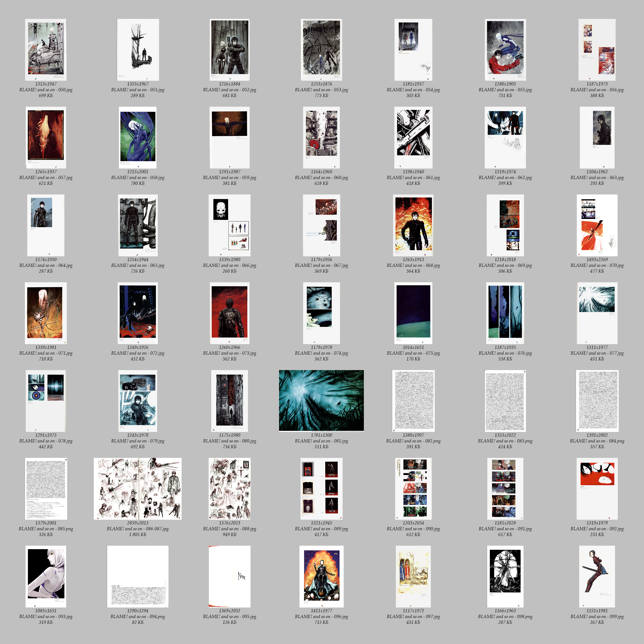Open the 071.jpg skeleton thumbnail
644x644 pixels.
click(46, 313)
